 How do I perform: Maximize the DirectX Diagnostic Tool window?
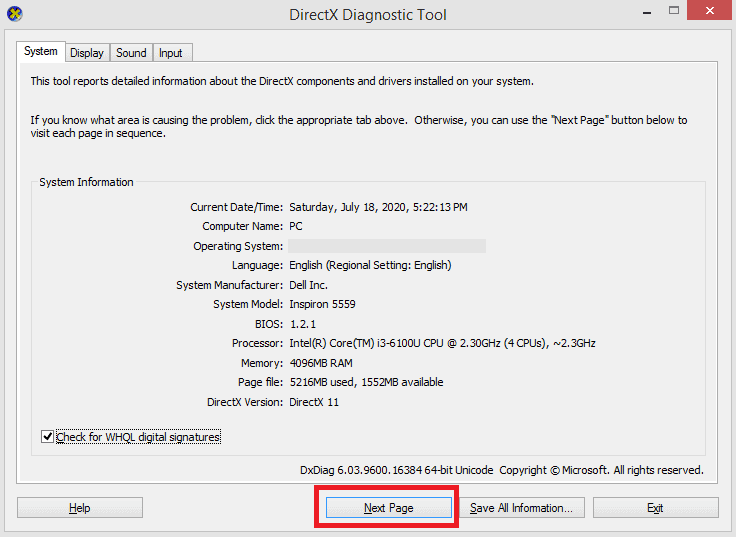coord(674,11)
